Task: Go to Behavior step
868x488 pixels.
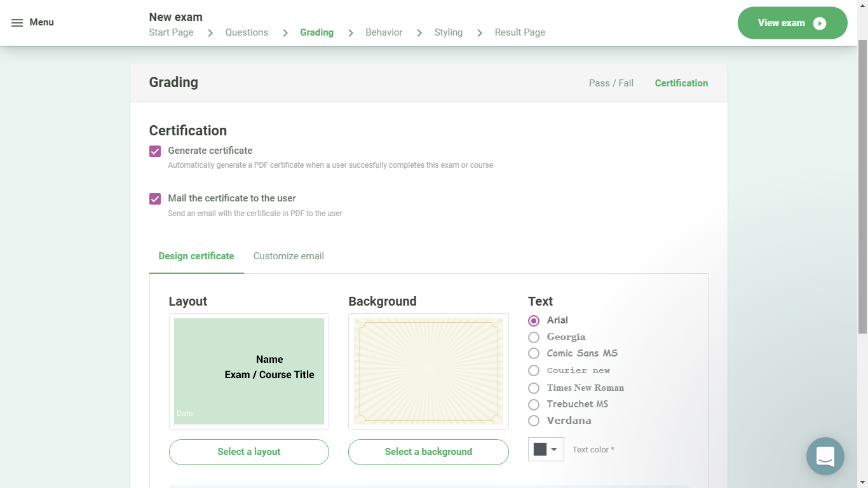Action: [384, 32]
